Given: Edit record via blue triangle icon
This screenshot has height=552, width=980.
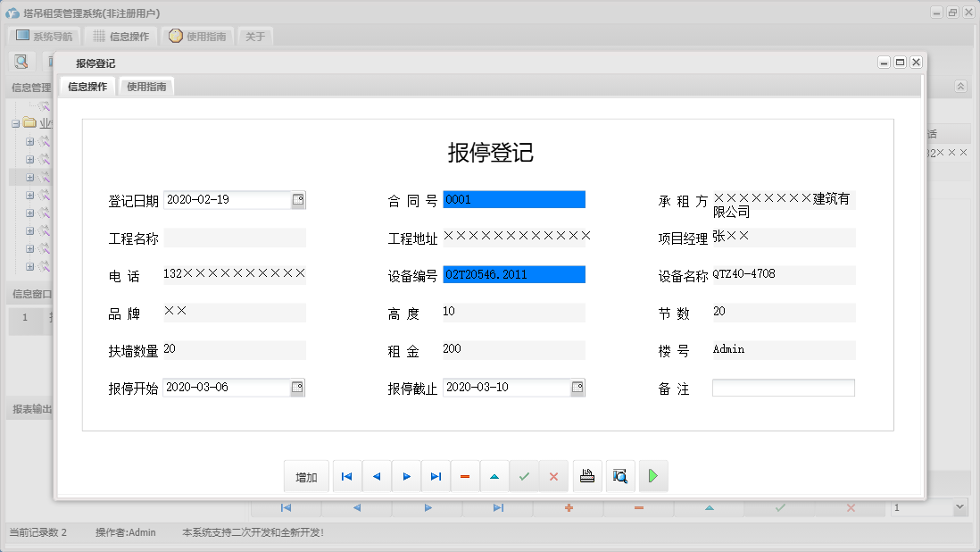Looking at the screenshot, I should (x=494, y=476).
